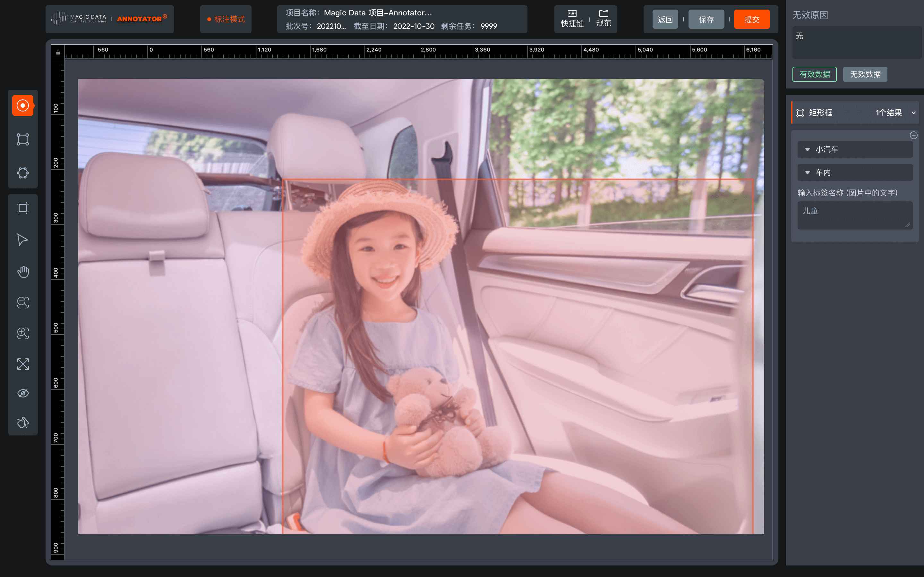Mark the data as 无效数据
Viewport: 924px width, 577px height.
[864, 74]
